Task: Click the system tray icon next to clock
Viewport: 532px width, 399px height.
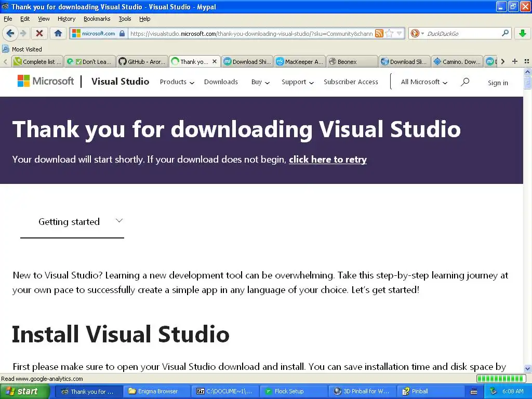Action: 494,391
